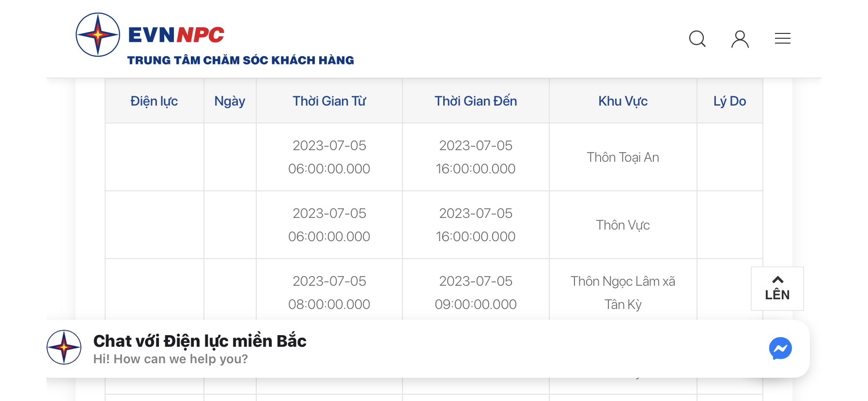The height and width of the screenshot is (401, 868).
Task: Click the LÊN up-arrow chevron
Action: (x=777, y=279)
